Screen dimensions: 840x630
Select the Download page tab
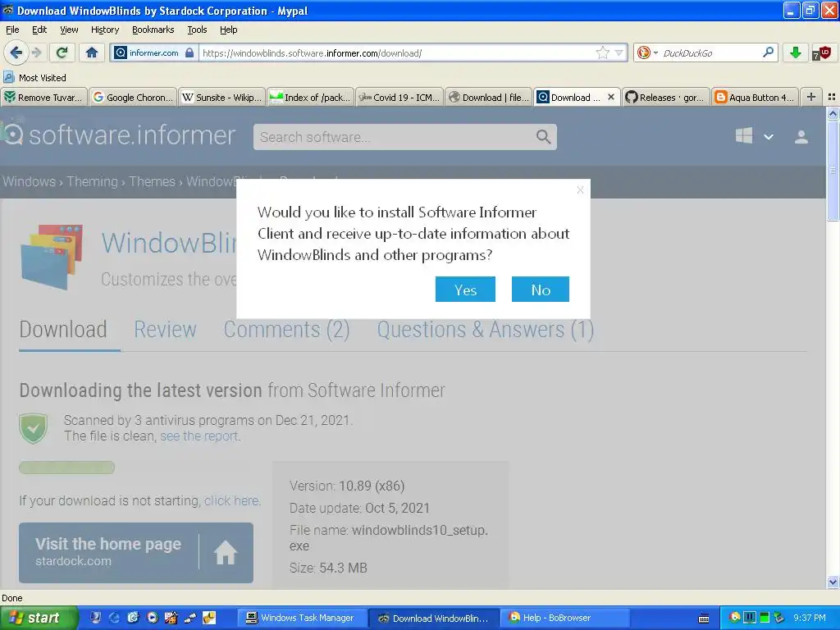tap(63, 330)
